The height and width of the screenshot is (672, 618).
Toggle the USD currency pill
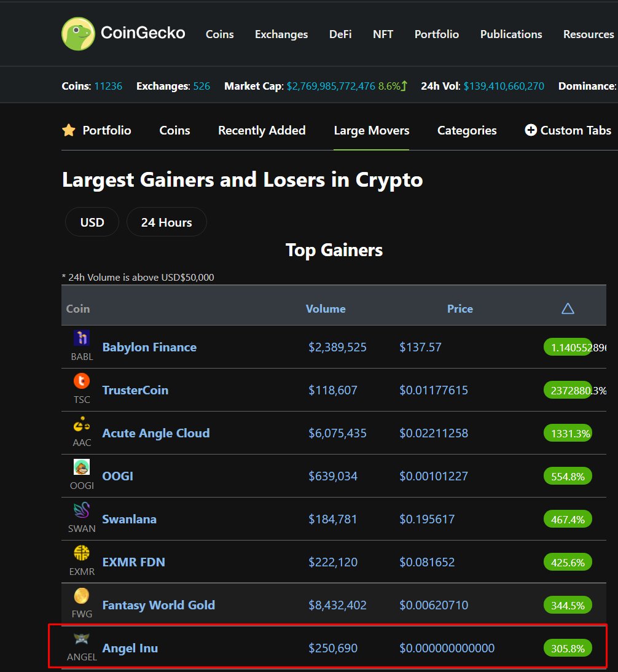click(x=92, y=222)
